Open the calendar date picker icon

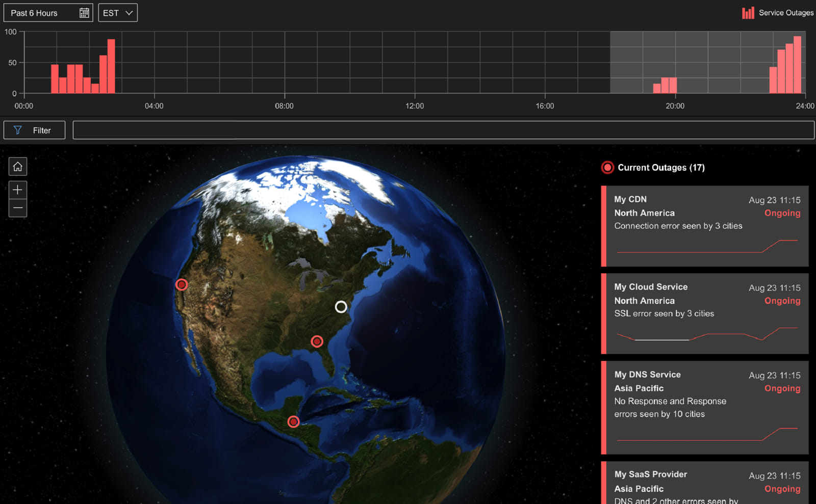(84, 13)
